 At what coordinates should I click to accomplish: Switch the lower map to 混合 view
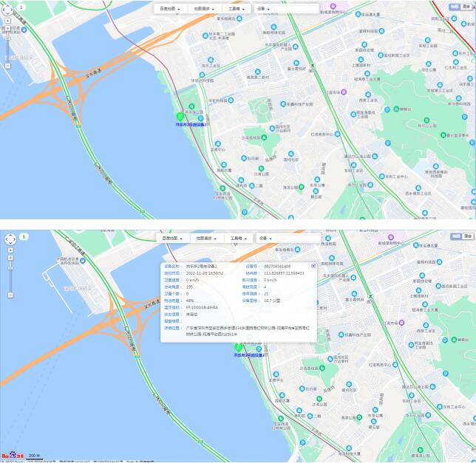[468, 236]
